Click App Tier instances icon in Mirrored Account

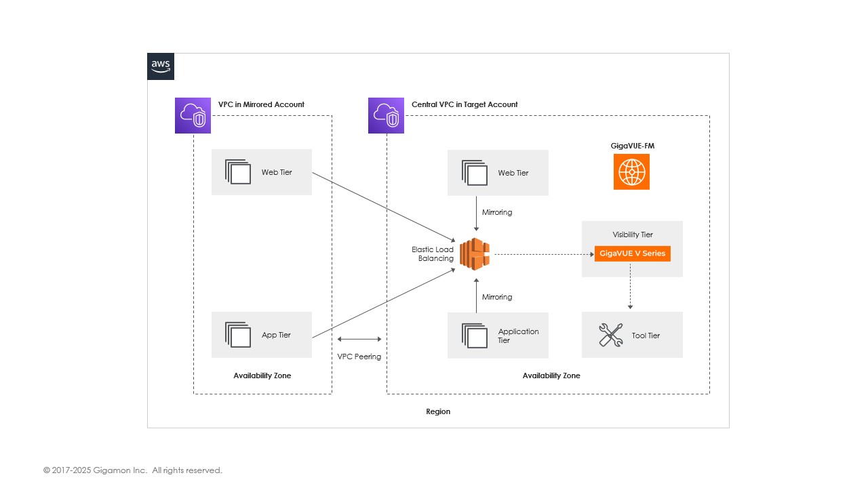click(x=238, y=335)
